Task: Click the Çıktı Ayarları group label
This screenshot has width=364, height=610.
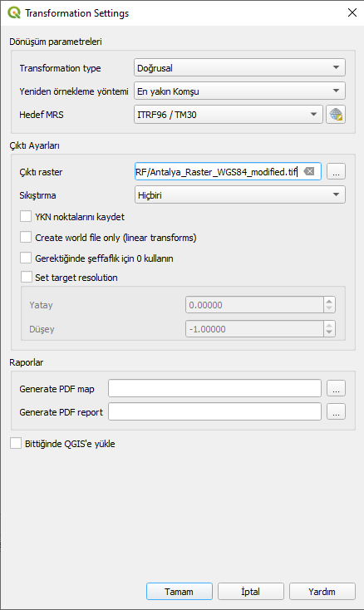Action: [35, 145]
